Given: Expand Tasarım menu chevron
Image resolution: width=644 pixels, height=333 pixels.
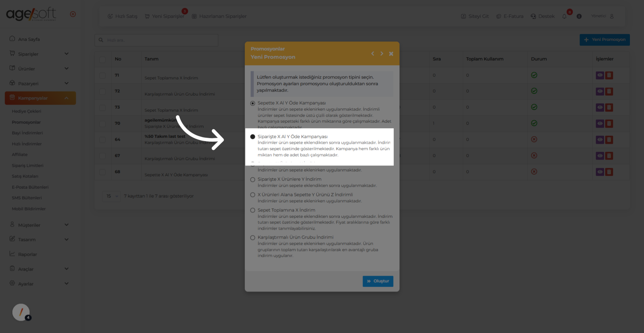Looking at the screenshot, I should pyautogui.click(x=66, y=239).
